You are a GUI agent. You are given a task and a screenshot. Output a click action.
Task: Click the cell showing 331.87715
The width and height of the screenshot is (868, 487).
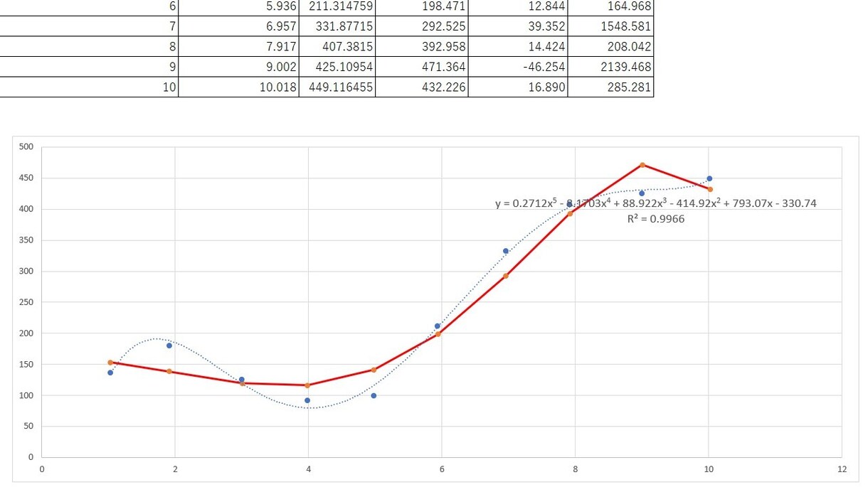pyautogui.click(x=337, y=27)
